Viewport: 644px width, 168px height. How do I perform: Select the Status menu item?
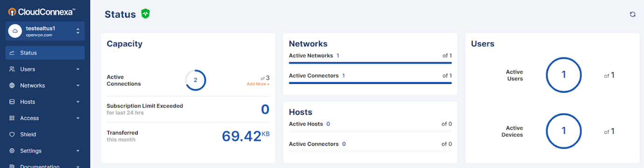click(45, 53)
